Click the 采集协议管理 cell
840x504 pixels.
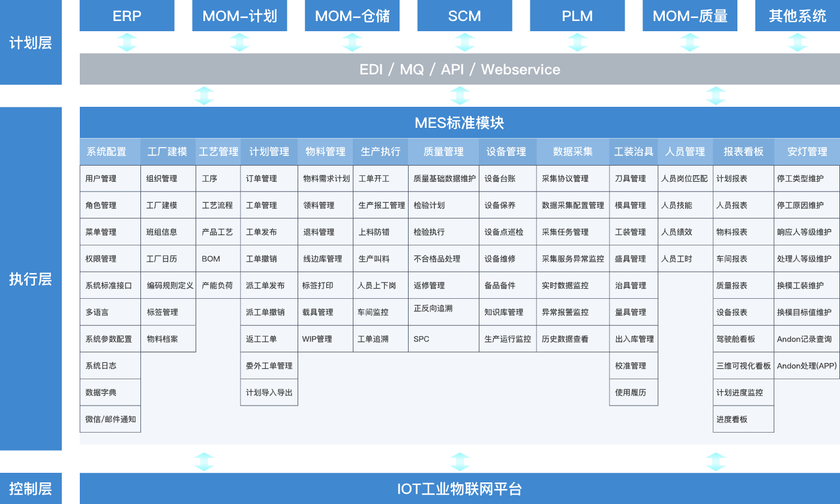point(573,179)
